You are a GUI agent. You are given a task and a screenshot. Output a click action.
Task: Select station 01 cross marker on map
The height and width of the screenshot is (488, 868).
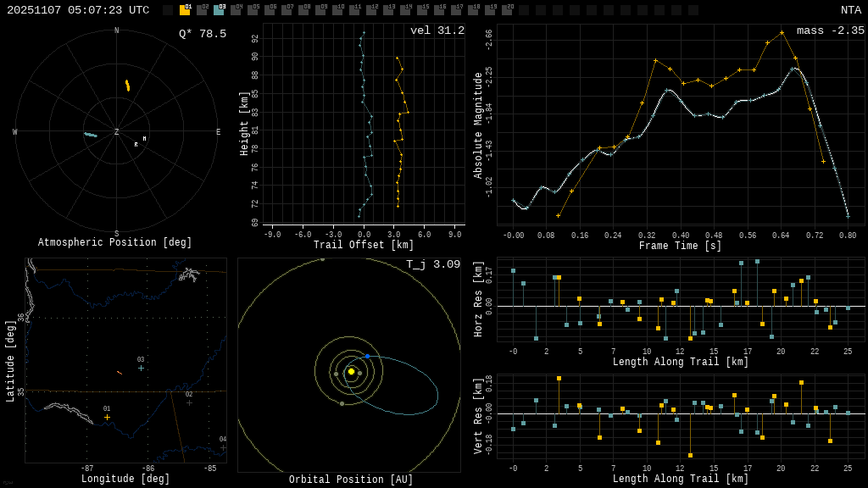click(107, 417)
